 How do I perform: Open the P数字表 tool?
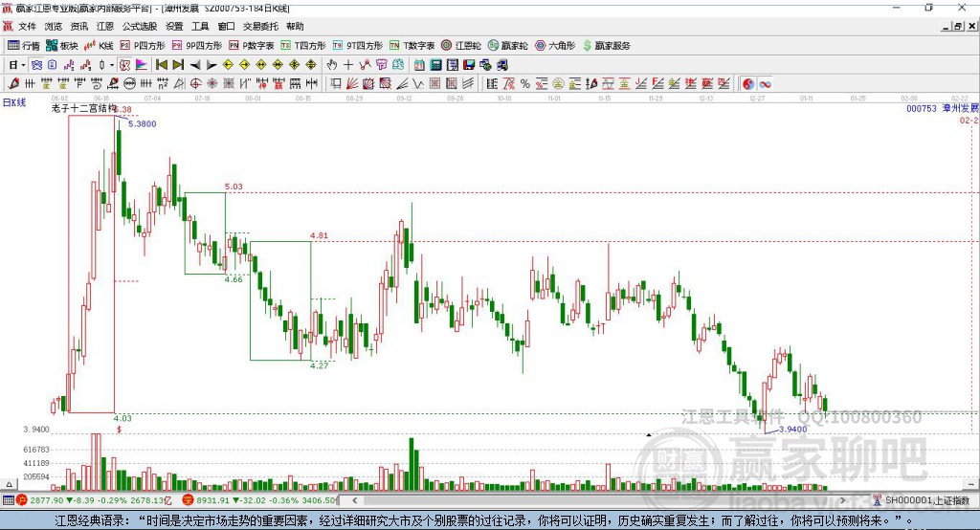pos(252,46)
